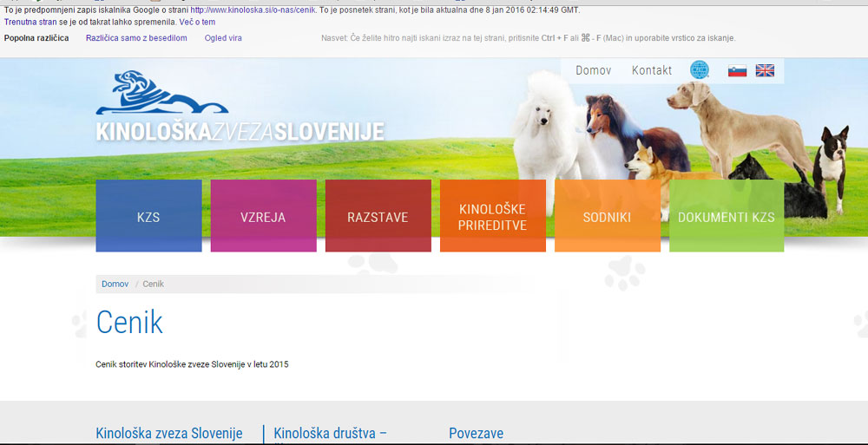
Task: Open the SODNIKI menu tile
Action: (x=608, y=216)
